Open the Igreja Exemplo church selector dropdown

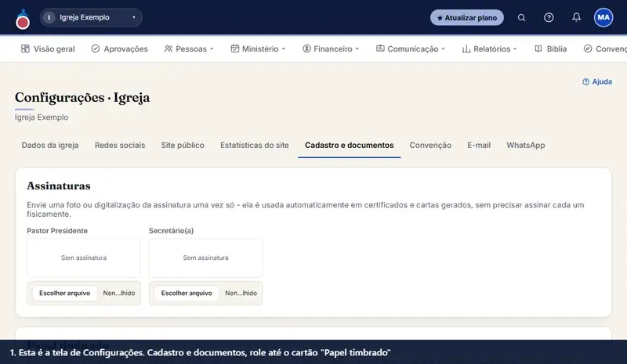point(91,17)
